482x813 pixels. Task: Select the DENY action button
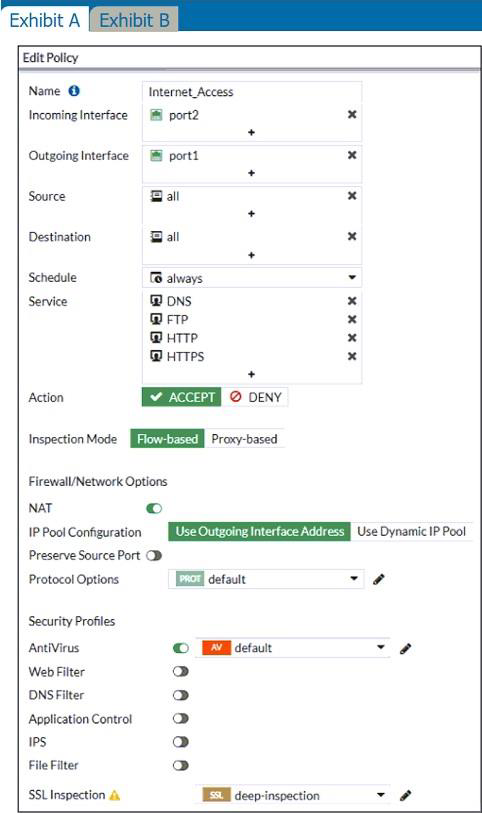pyautogui.click(x=255, y=397)
